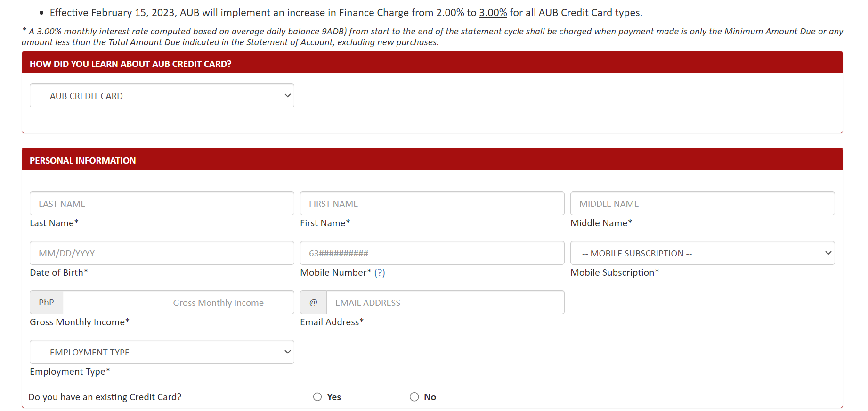
Task: Focus the Email Address input field
Action: pos(445,303)
